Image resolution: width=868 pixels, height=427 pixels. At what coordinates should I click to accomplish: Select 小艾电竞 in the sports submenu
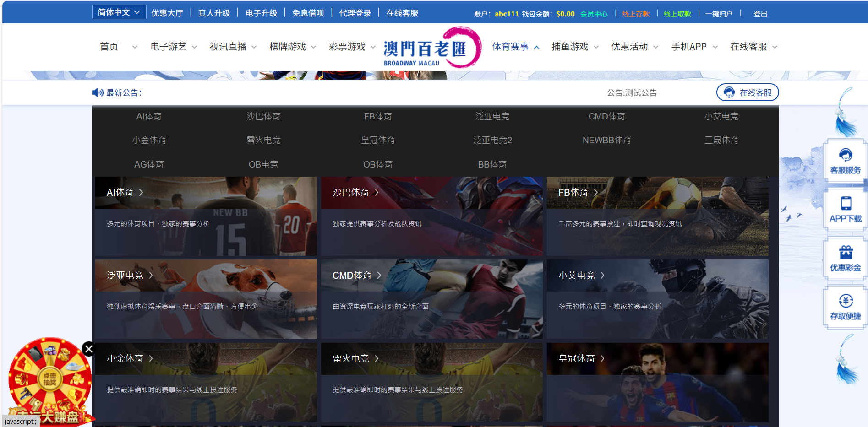[x=721, y=116]
